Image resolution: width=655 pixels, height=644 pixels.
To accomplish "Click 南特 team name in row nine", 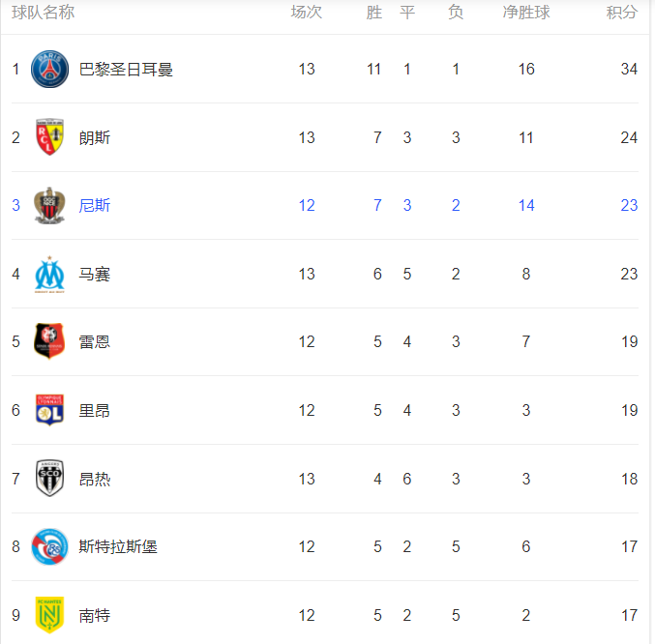I will (x=95, y=616).
